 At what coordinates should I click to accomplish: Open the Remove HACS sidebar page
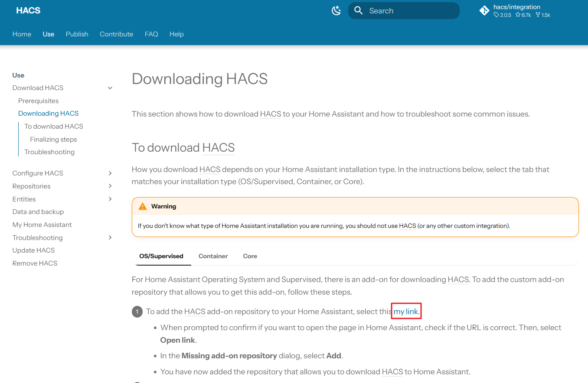click(x=35, y=263)
